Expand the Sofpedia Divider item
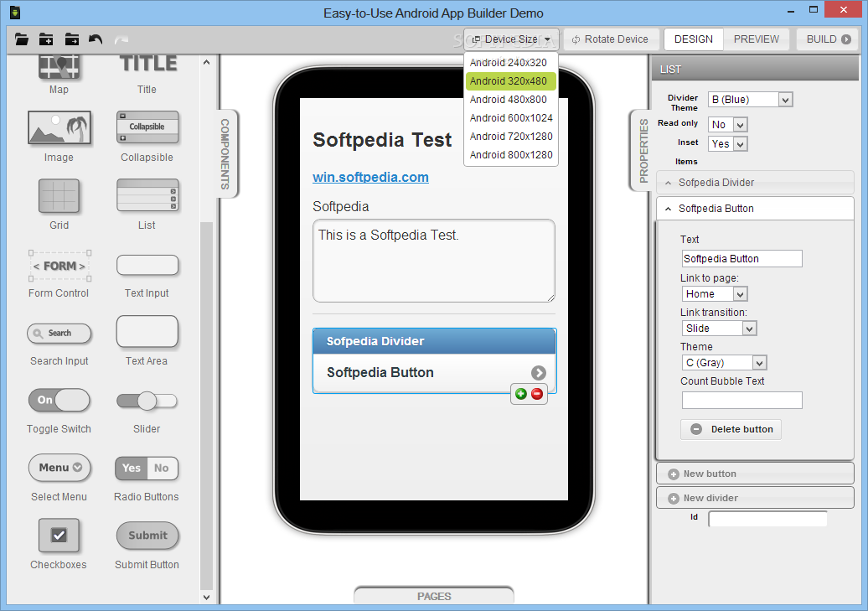The width and height of the screenshot is (868, 611). pos(755,183)
